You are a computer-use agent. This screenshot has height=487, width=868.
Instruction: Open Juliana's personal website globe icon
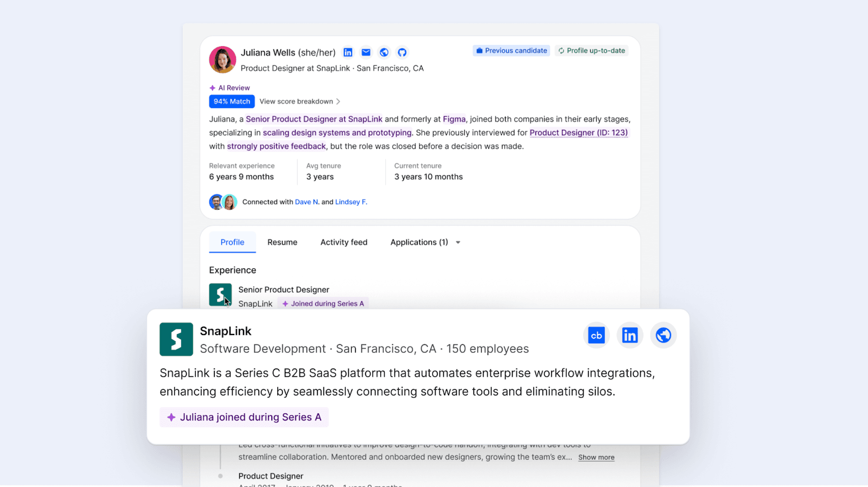coord(384,53)
